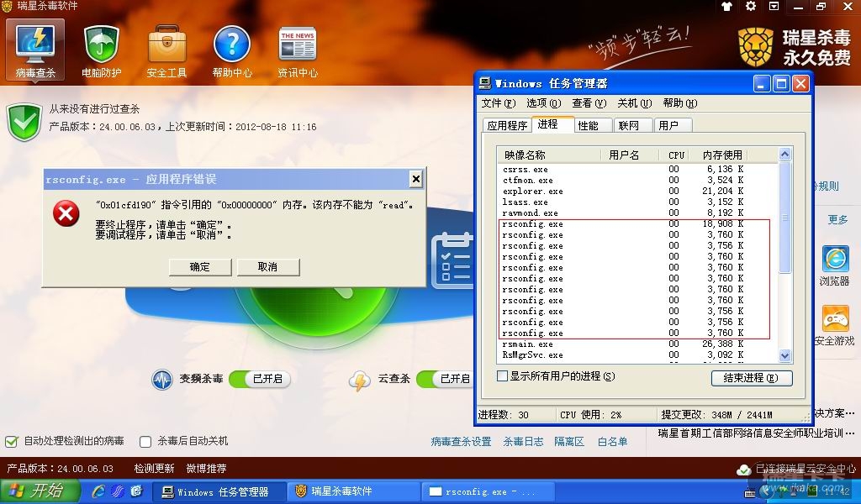Open the 安全游戏 gamepad icon
The height and width of the screenshot is (504, 861).
(835, 318)
